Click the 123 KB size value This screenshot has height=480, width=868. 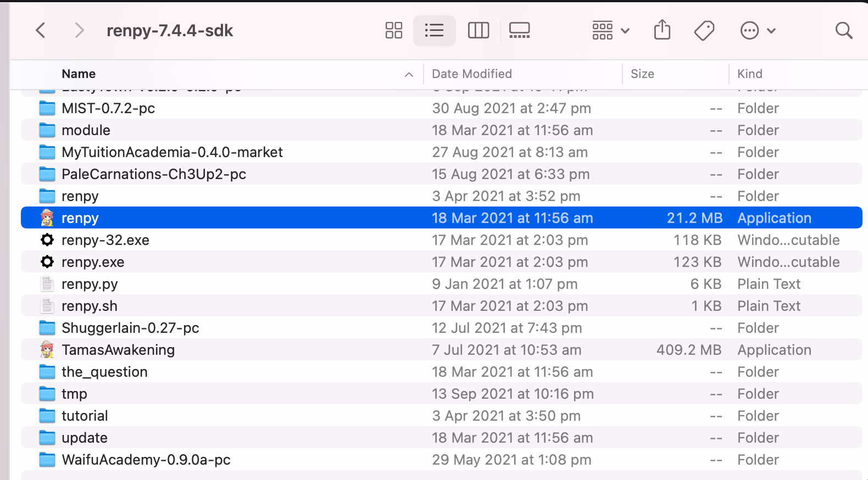tap(698, 262)
